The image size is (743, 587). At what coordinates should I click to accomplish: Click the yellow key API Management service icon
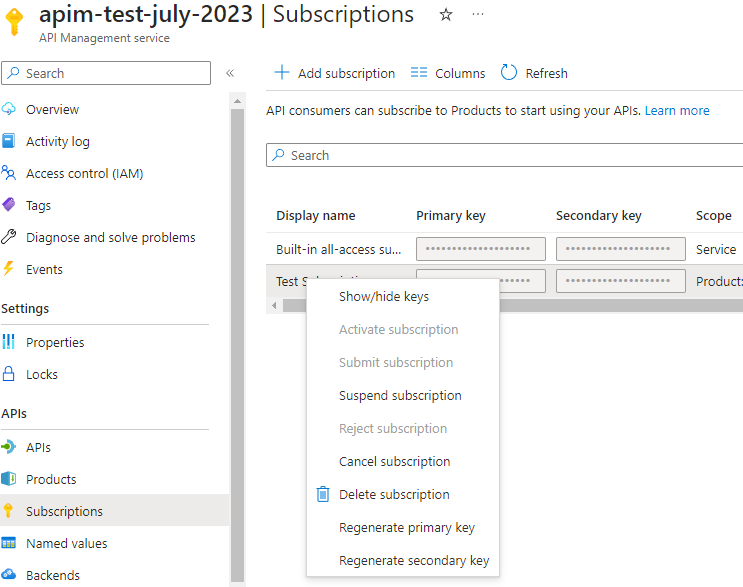tap(14, 21)
